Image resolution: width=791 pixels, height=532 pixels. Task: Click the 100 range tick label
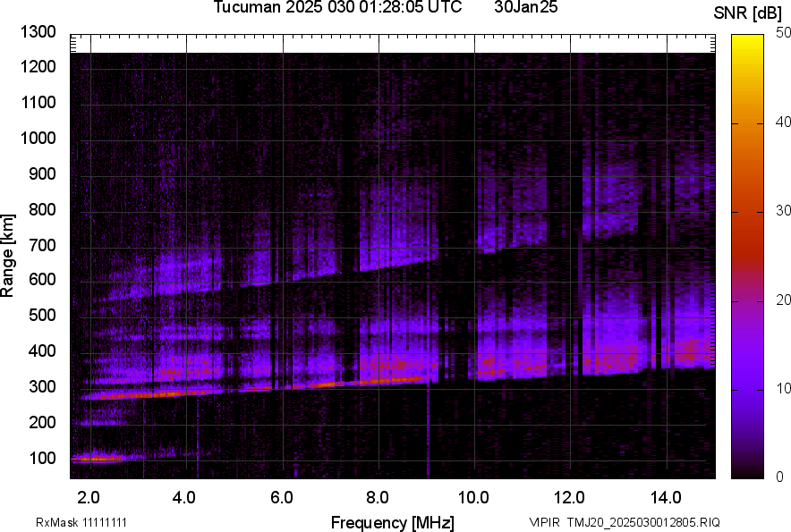tap(42, 459)
